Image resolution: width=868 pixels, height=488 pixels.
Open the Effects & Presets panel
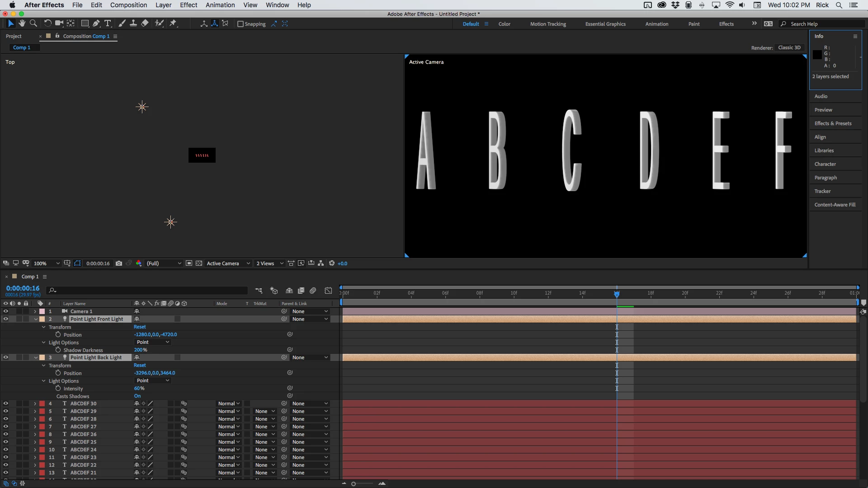tap(833, 123)
